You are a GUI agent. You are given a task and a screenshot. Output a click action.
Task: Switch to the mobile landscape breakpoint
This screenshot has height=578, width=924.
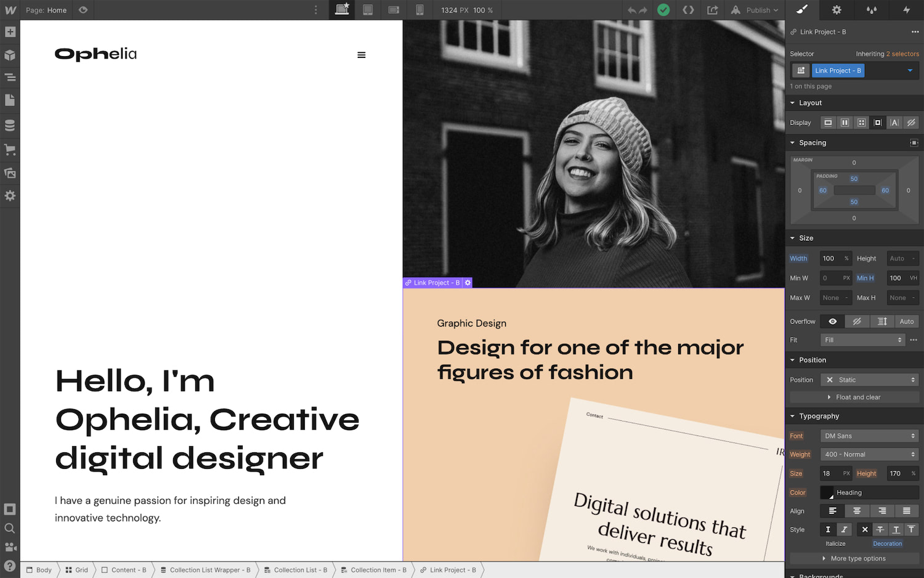[394, 10]
